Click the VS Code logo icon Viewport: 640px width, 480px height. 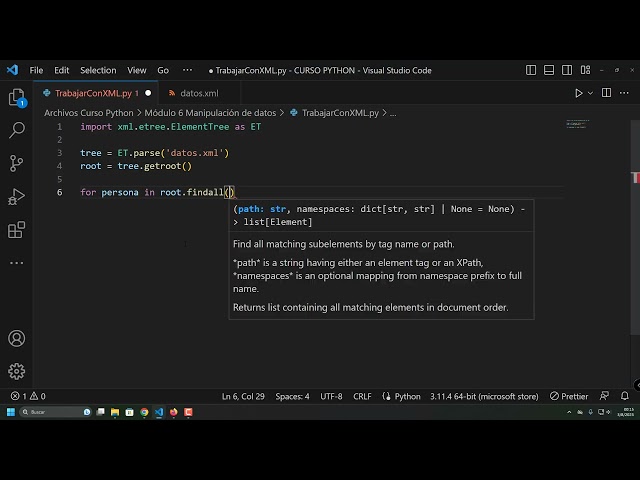[13, 70]
